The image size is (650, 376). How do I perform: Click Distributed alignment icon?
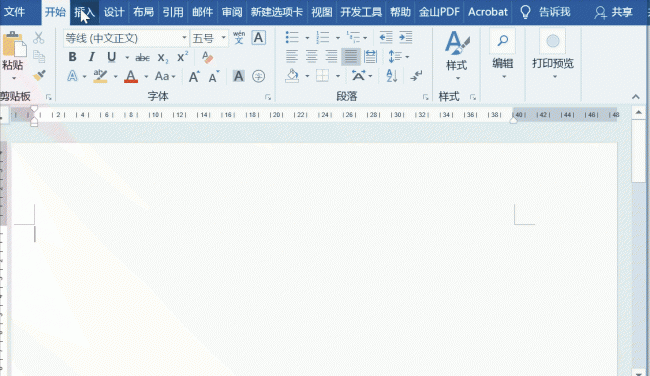click(x=370, y=56)
